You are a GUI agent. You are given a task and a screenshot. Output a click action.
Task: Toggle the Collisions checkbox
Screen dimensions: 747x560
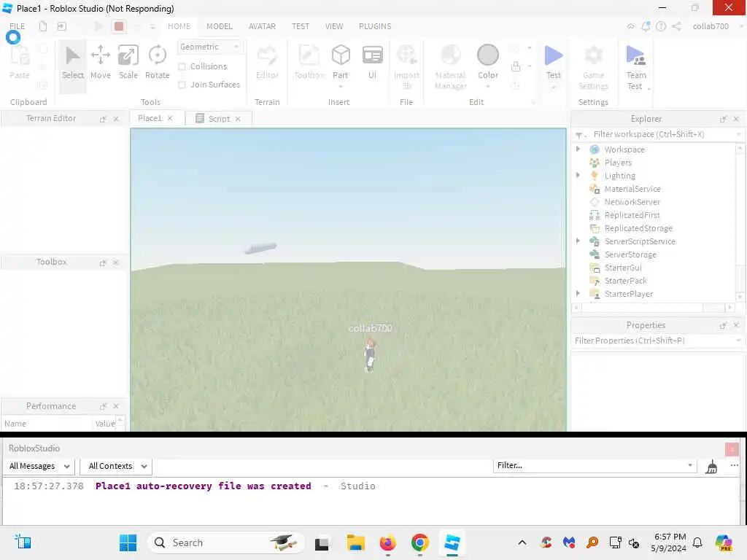182,66
